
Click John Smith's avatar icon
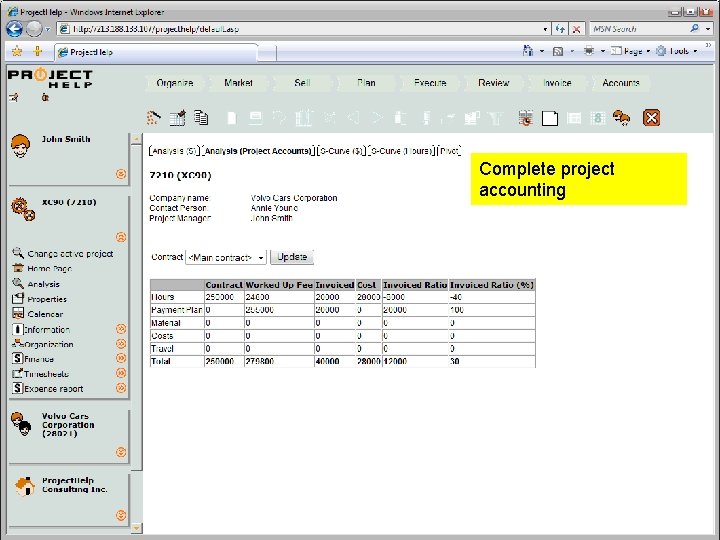click(x=20, y=146)
